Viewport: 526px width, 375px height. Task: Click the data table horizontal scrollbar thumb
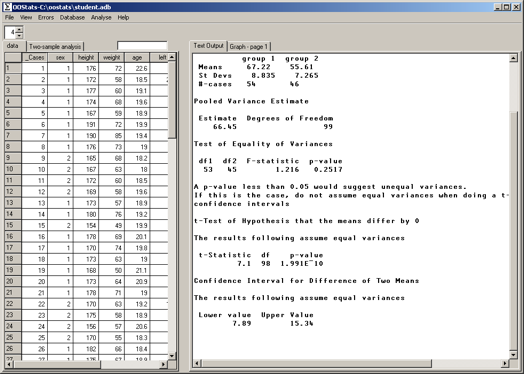57,364
